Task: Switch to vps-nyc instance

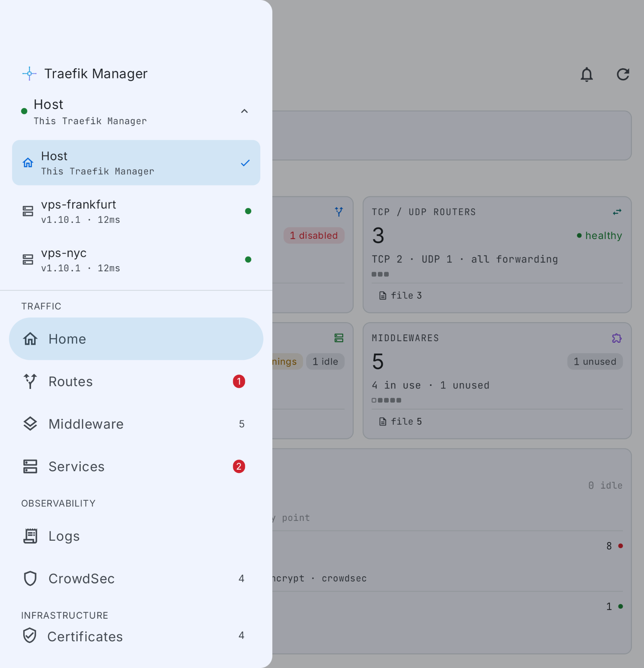Action: (136, 260)
